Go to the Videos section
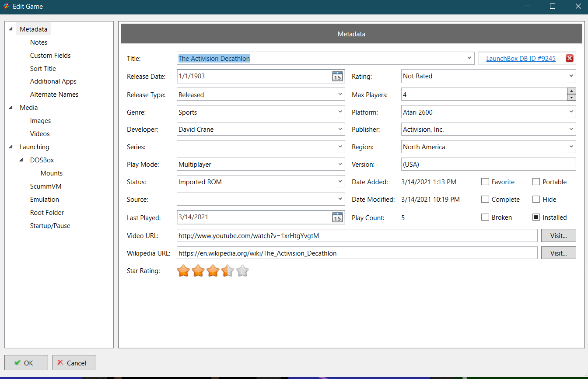Screen dimensions: 588x379 coord(40,134)
